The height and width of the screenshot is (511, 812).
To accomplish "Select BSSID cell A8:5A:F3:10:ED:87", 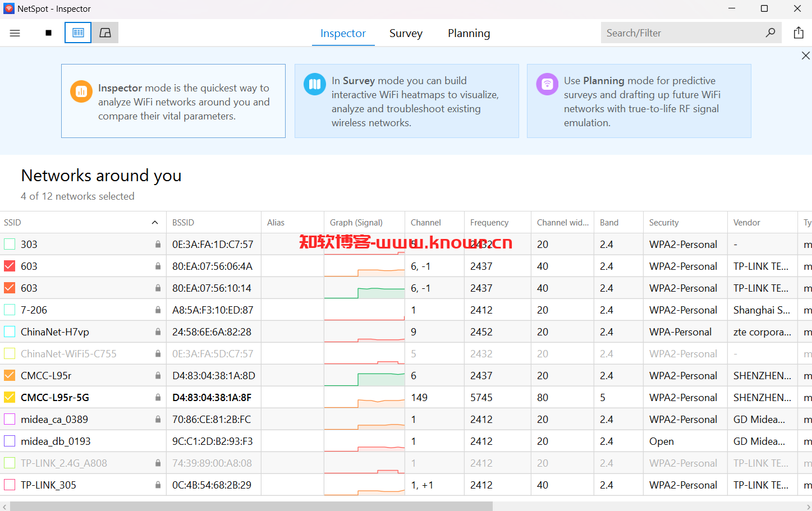I will [x=213, y=310].
